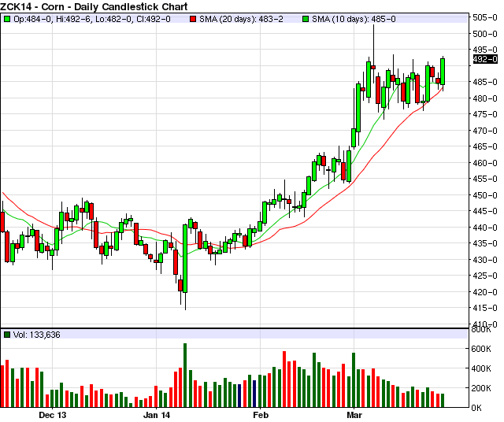Click the 450-0 price axis label
Viewport: 504px width, 422px height.
[485, 195]
